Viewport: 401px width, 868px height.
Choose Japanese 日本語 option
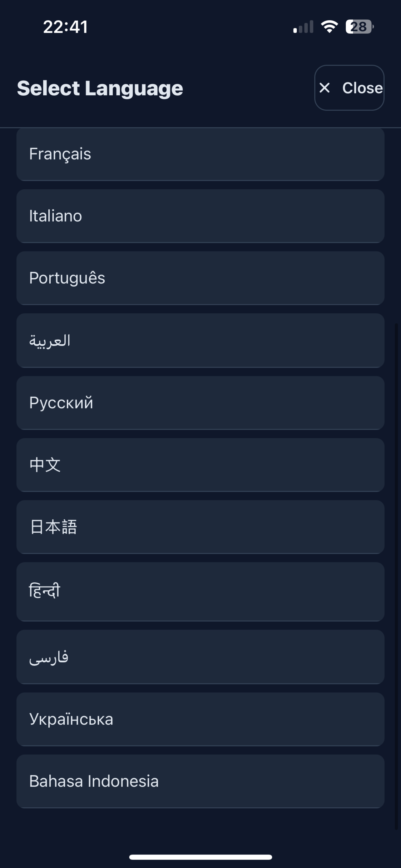(x=200, y=527)
